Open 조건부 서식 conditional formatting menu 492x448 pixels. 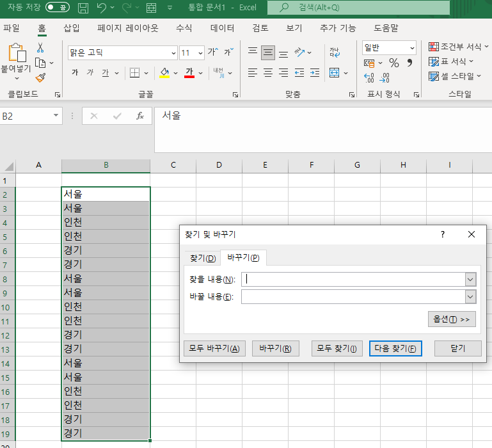(459, 47)
